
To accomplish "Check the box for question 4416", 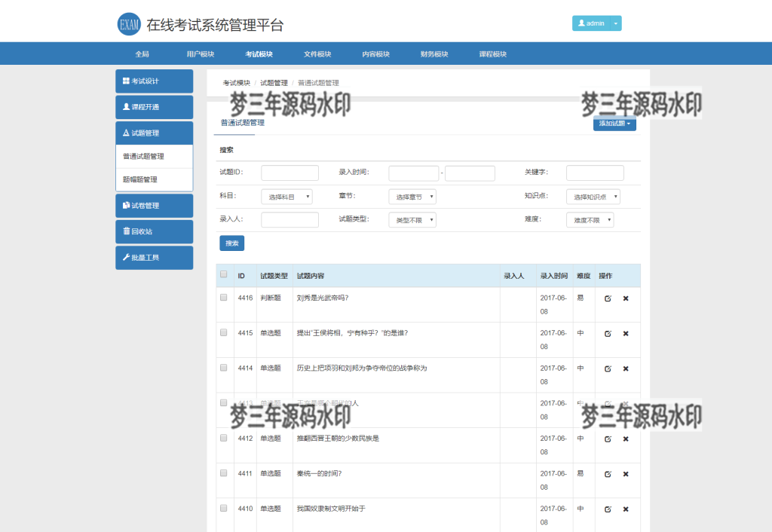I will click(223, 297).
